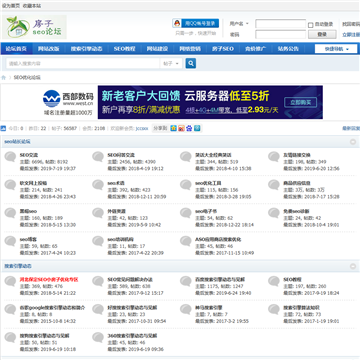Click the chat bubble icon beside 软文网上投稿
This screenshot has height=360, width=360.
click(x=10, y=185)
